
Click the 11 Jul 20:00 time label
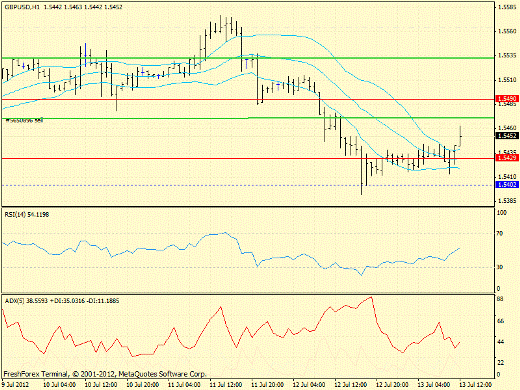click(268, 385)
